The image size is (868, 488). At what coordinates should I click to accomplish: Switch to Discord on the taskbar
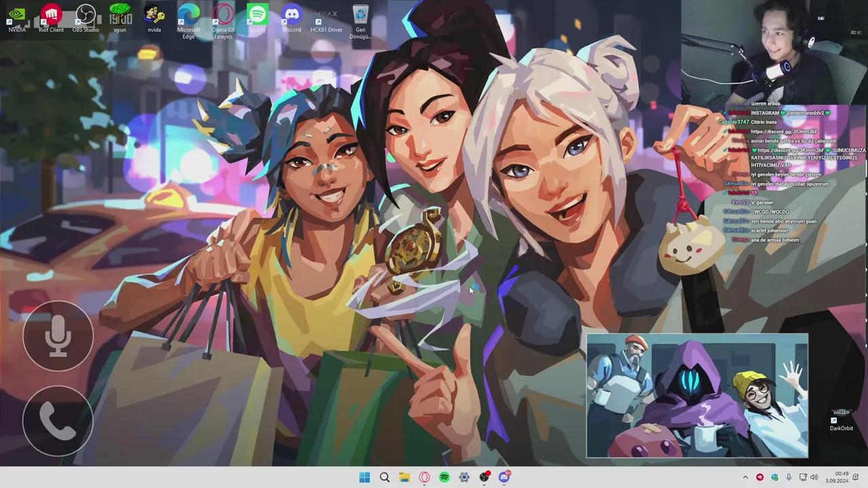[x=505, y=477]
